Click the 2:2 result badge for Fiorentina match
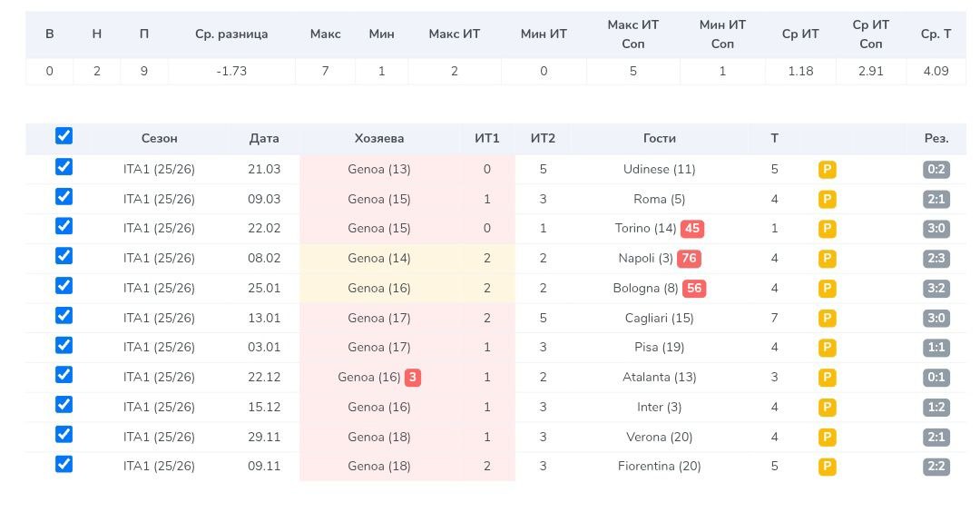980x522 pixels. click(x=936, y=467)
